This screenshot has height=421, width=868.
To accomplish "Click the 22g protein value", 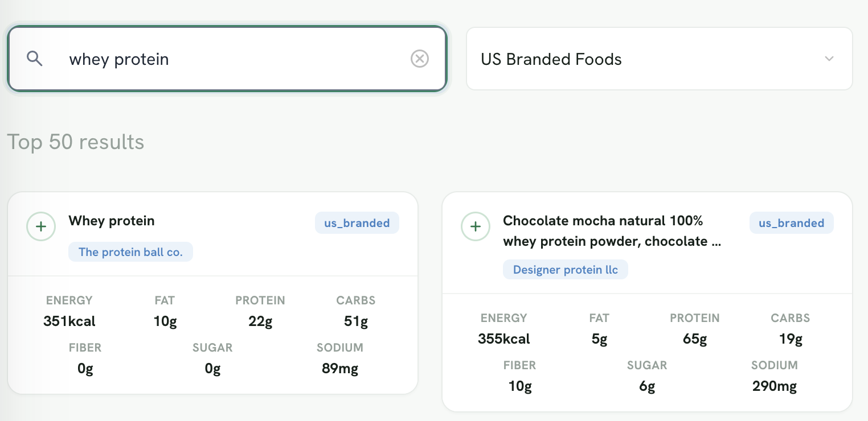I will pyautogui.click(x=260, y=321).
